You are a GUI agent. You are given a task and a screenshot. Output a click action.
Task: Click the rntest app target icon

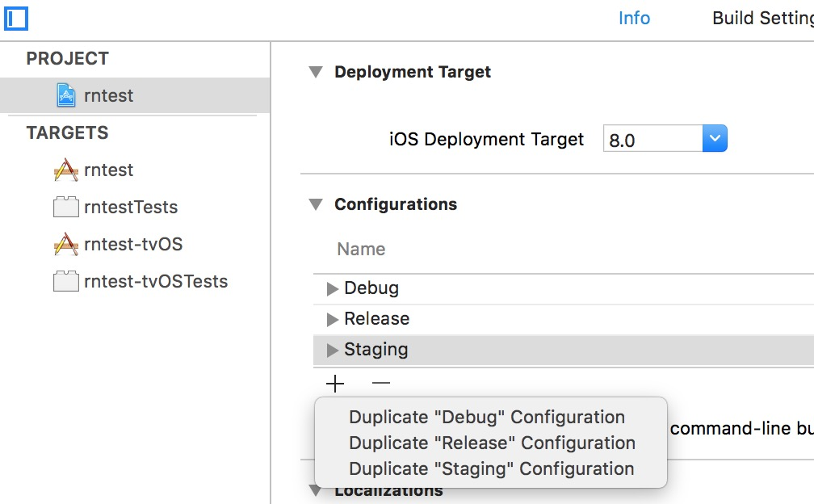click(65, 170)
